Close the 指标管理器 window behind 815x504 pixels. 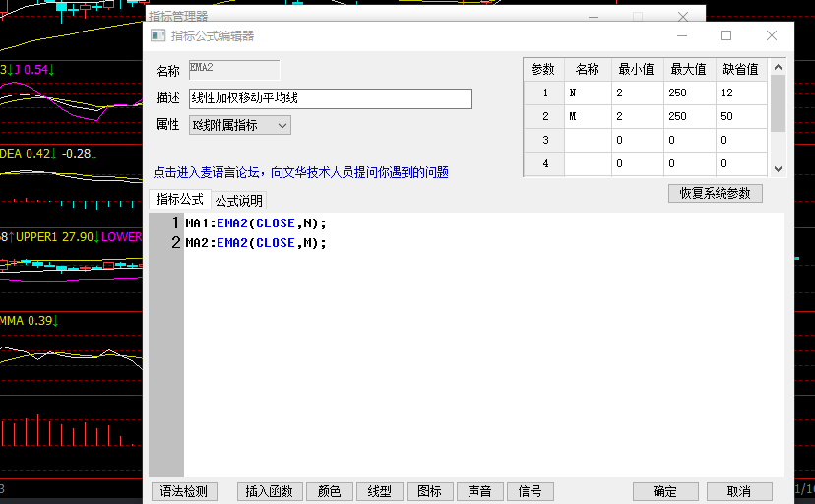pos(683,17)
